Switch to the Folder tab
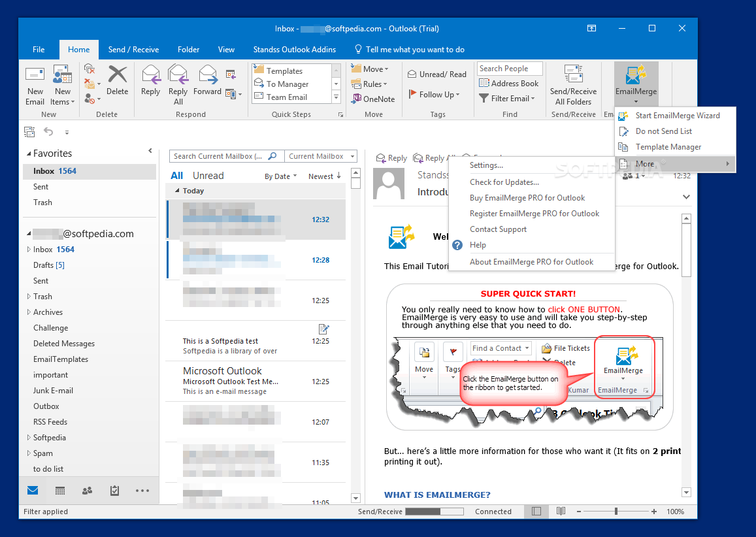 click(x=189, y=50)
